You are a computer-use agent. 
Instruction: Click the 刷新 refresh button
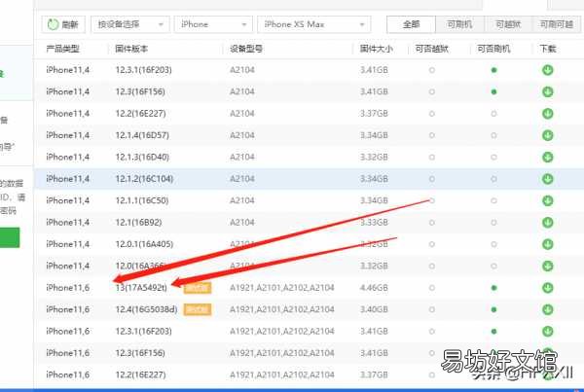coord(63,24)
